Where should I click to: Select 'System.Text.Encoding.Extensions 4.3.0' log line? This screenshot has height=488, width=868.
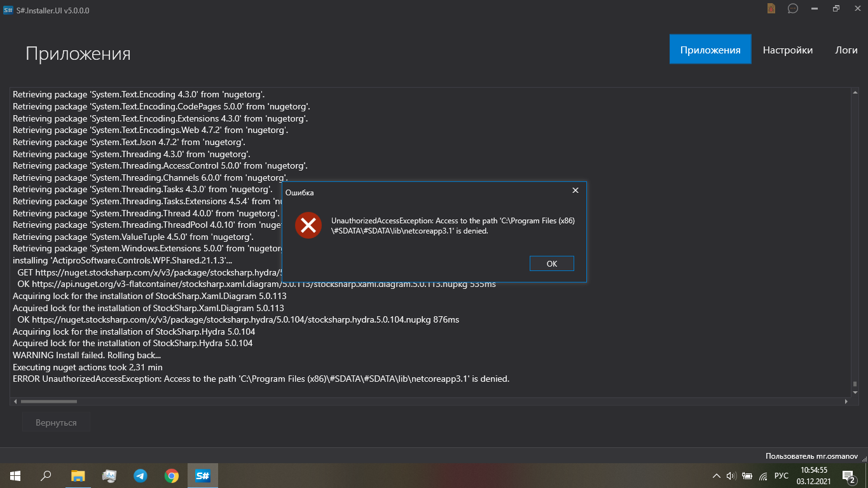[160, 118]
